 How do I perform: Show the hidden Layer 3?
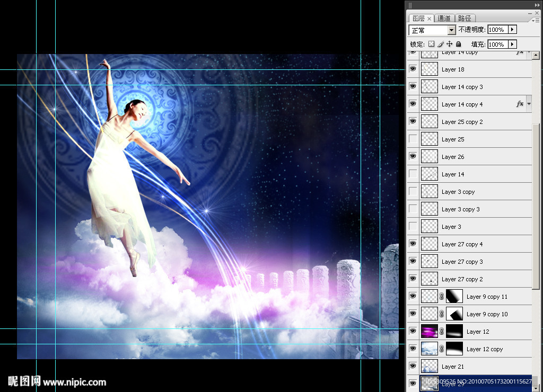point(413,226)
